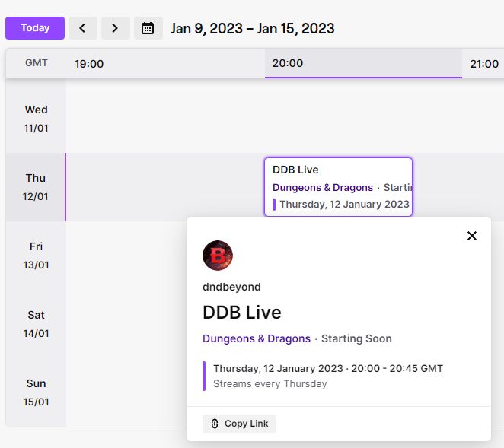Viewport: 504px width, 448px height.
Task: Select the Thu 12/01 day row
Action: point(36,187)
